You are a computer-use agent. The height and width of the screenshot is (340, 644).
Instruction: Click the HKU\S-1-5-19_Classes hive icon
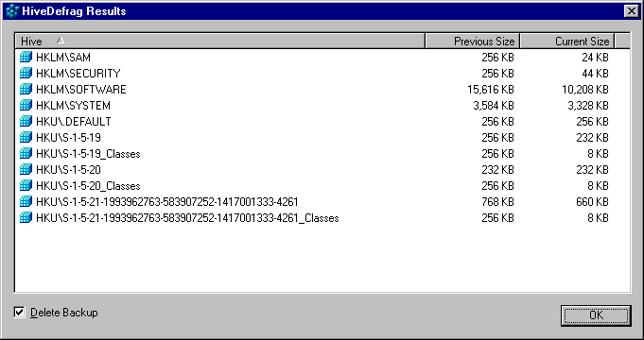(26, 153)
